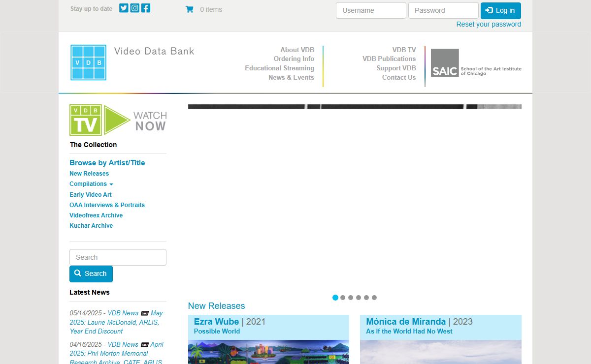The image size is (591, 364).
Task: Open As If the World Had No West
Action: coord(409,331)
